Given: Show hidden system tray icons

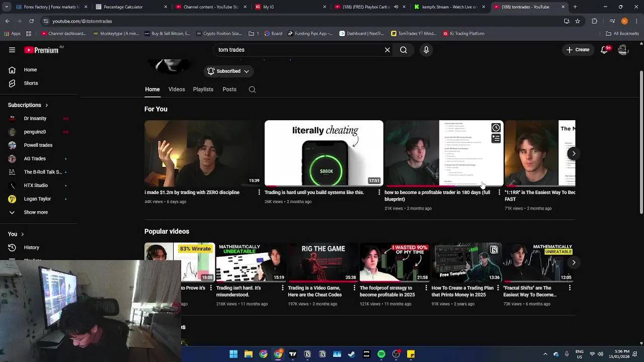Looking at the screenshot, I should point(545,354).
